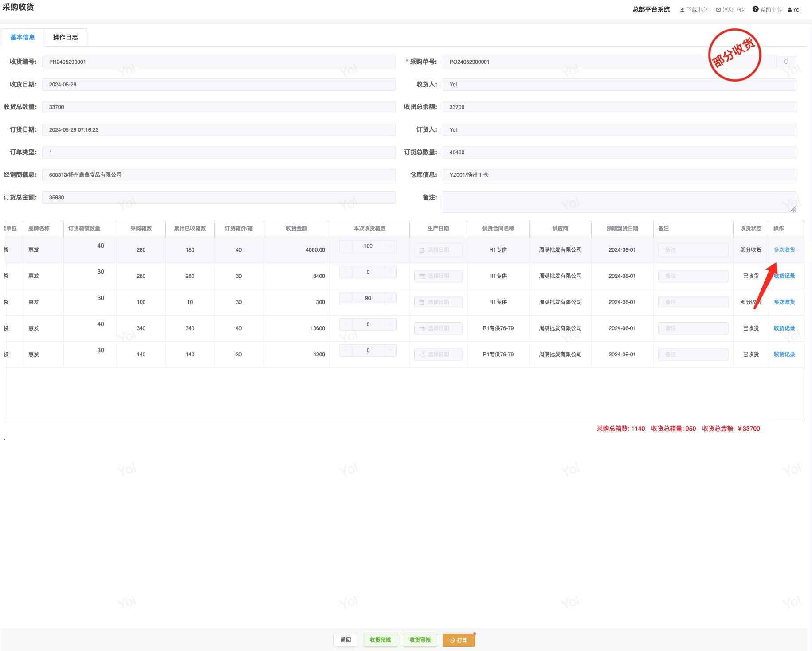Click the 本次收货箱数 field showing 90
This screenshot has width=812, height=651.
tap(368, 298)
